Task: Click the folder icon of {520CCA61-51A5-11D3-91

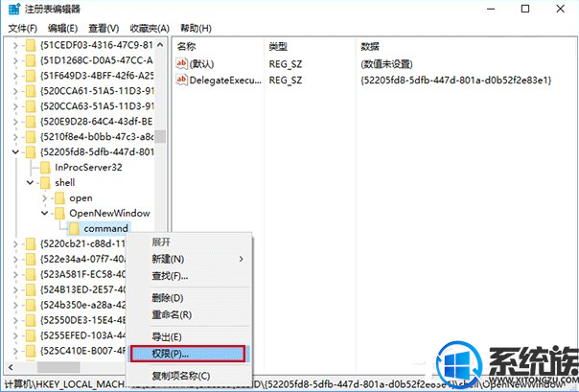Action: [x=31, y=91]
